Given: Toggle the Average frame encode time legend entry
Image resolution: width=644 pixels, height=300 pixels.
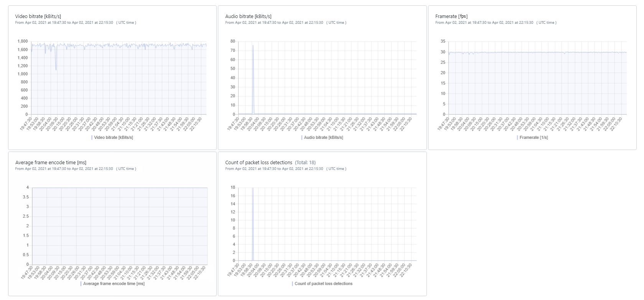Looking at the screenshot, I should point(112,284).
